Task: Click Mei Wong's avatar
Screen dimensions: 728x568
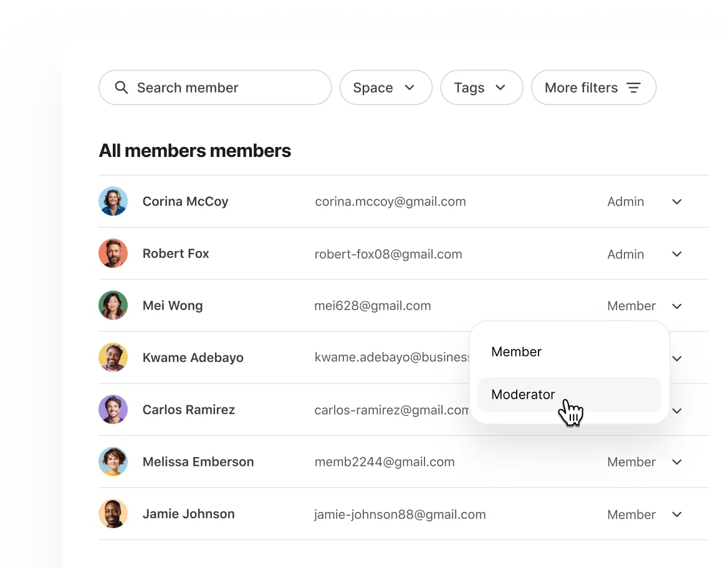Action: (x=113, y=305)
